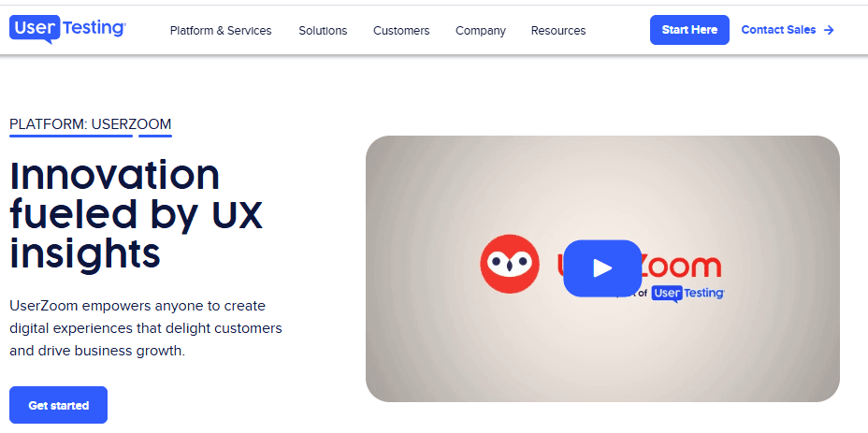This screenshot has height=433, width=868.
Task: Click the UserZoom empowers anyone paragraph
Action: tap(146, 328)
